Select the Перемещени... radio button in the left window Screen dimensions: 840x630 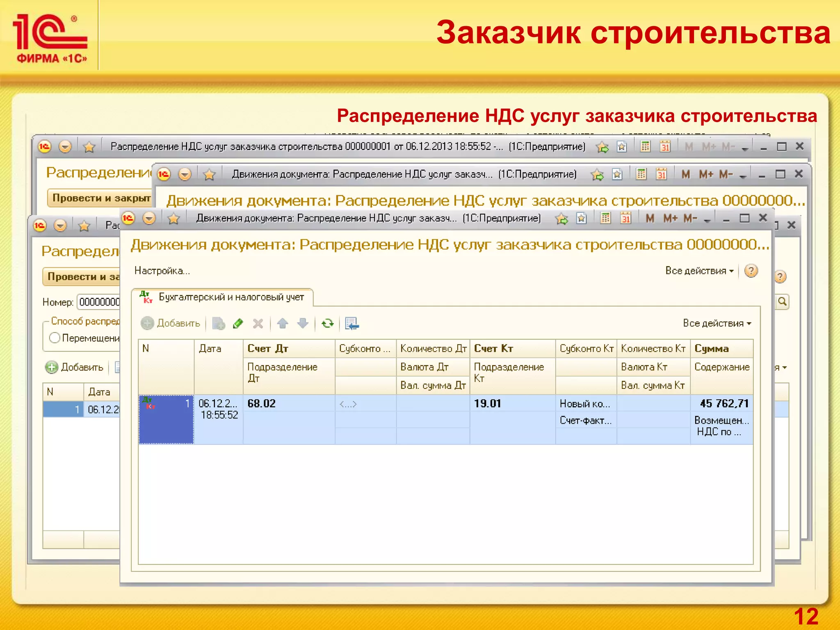click(55, 338)
